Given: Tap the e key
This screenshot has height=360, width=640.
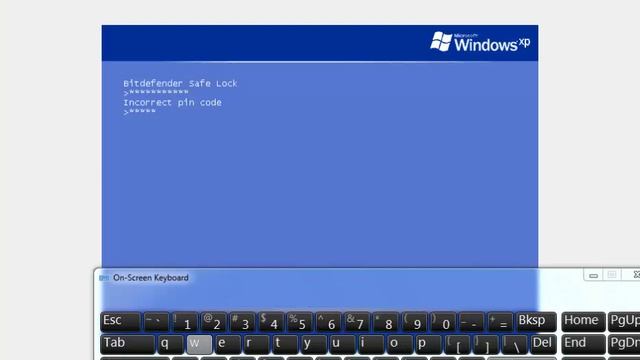Looking at the screenshot, I should 228,344.
